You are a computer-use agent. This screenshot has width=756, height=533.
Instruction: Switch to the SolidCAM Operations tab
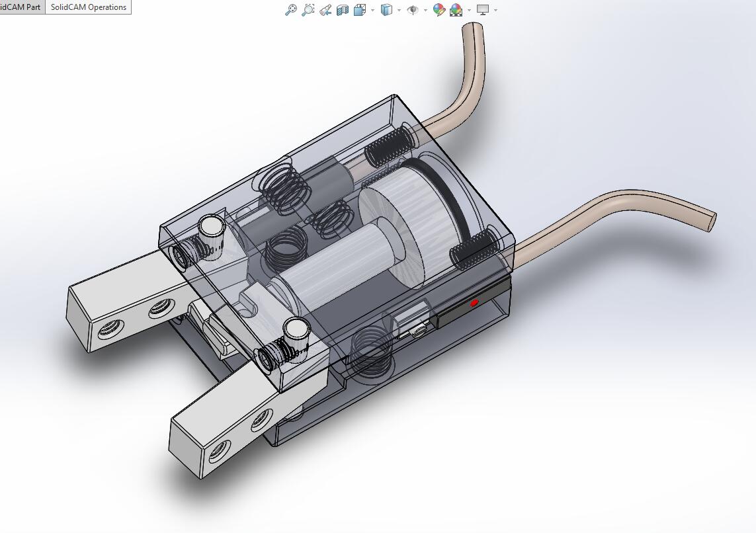[88, 7]
